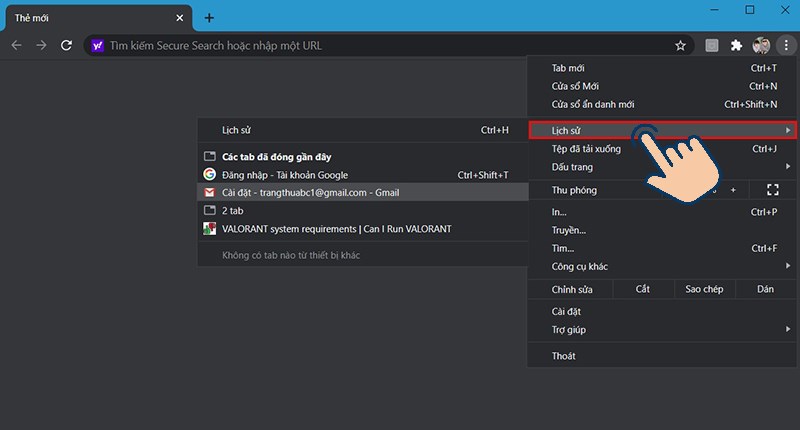Bookmark this page with the star icon
The height and width of the screenshot is (430, 800).
point(680,45)
